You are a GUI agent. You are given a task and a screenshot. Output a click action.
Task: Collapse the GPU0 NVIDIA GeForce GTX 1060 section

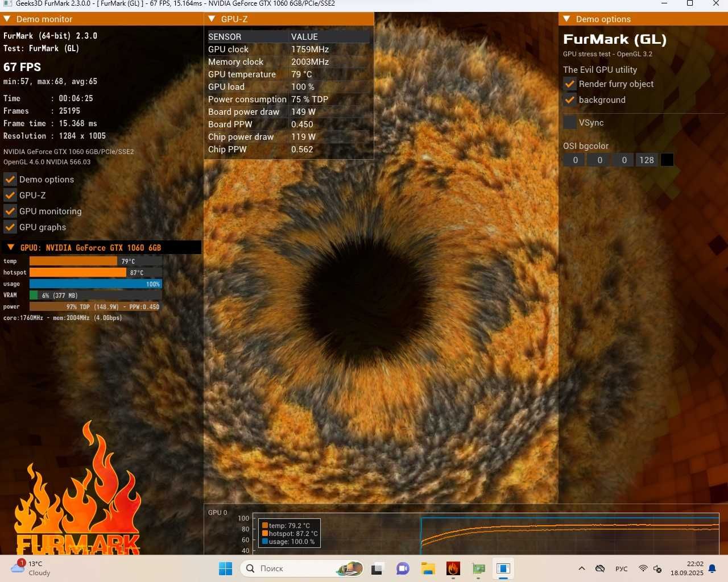point(11,247)
